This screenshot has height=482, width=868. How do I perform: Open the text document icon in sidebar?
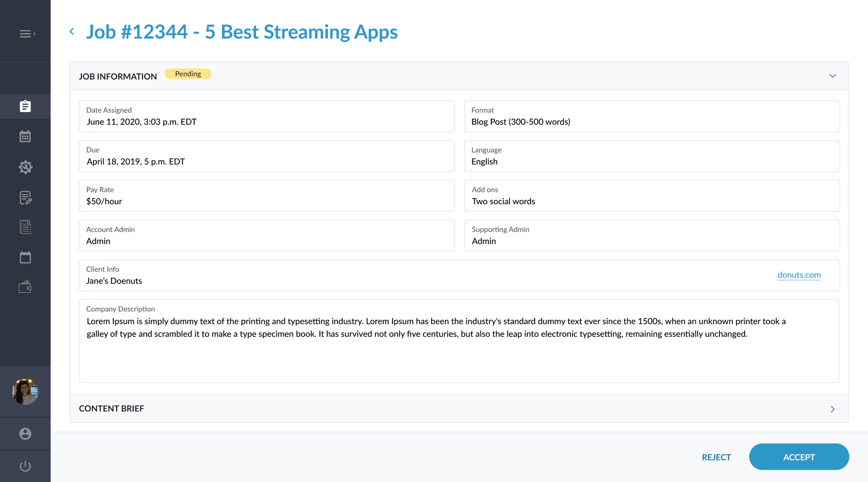25,227
